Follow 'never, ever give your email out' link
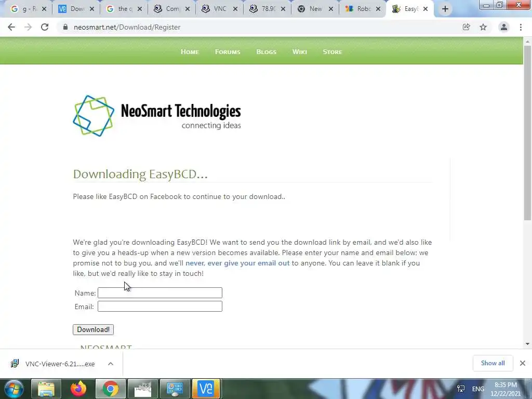This screenshot has height=399, width=532. tap(237, 263)
